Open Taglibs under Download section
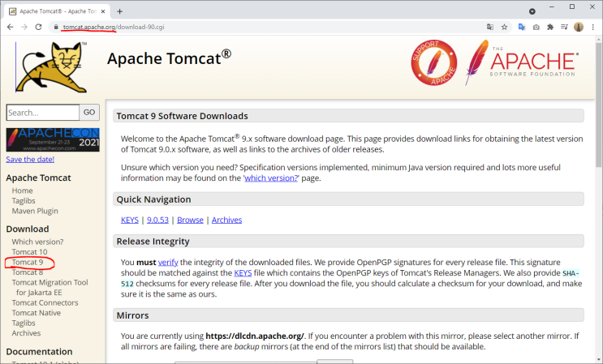Screen dimensions: 603x364 (x=24, y=323)
